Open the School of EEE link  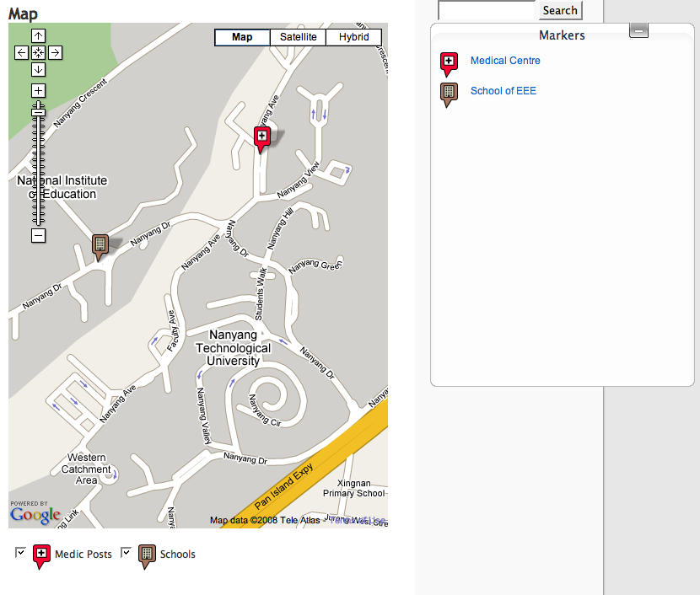coord(503,91)
